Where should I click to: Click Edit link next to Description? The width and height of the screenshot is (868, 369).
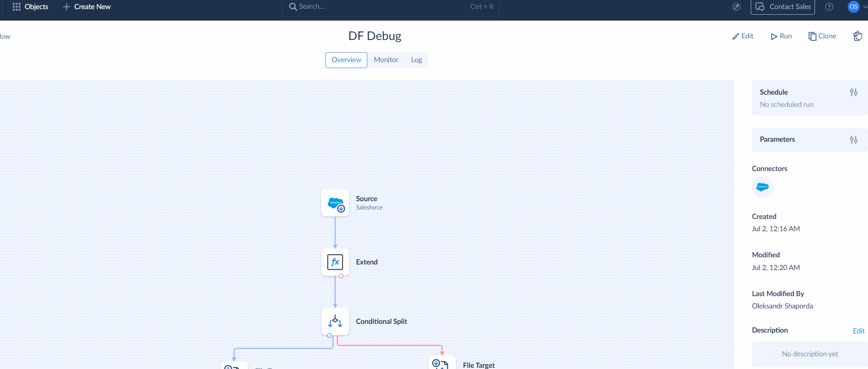pyautogui.click(x=858, y=331)
